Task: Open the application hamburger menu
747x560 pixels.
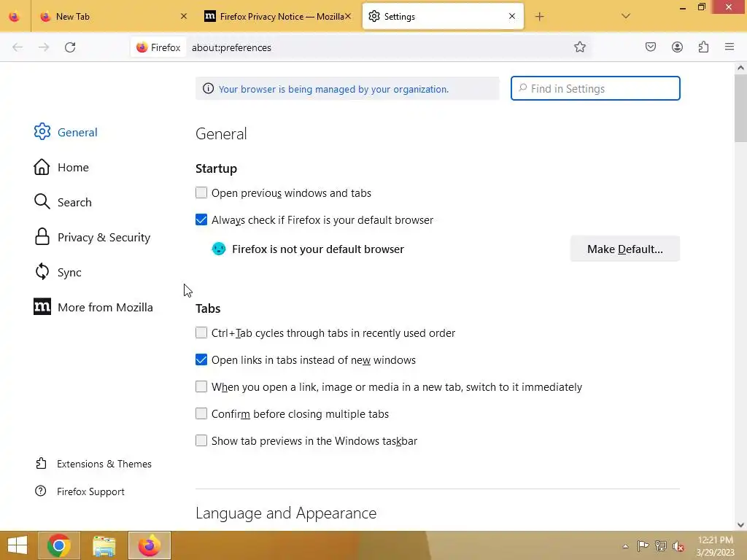Action: [729, 47]
